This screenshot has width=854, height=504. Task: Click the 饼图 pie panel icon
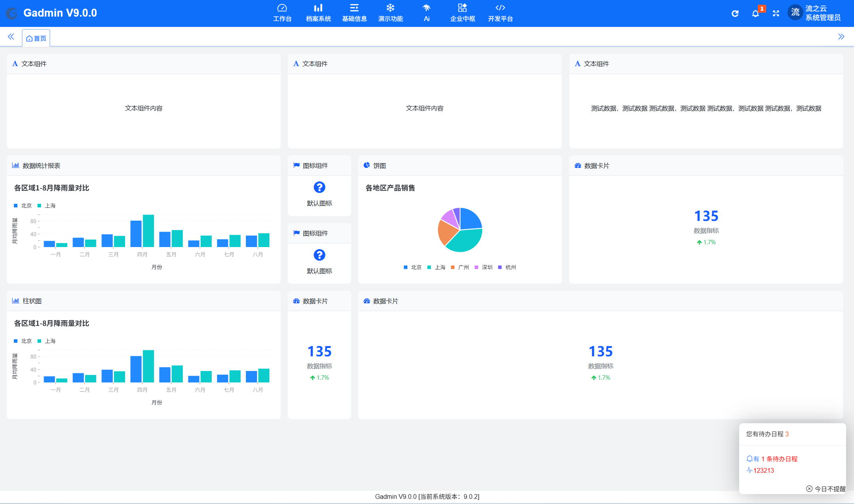[x=367, y=165]
